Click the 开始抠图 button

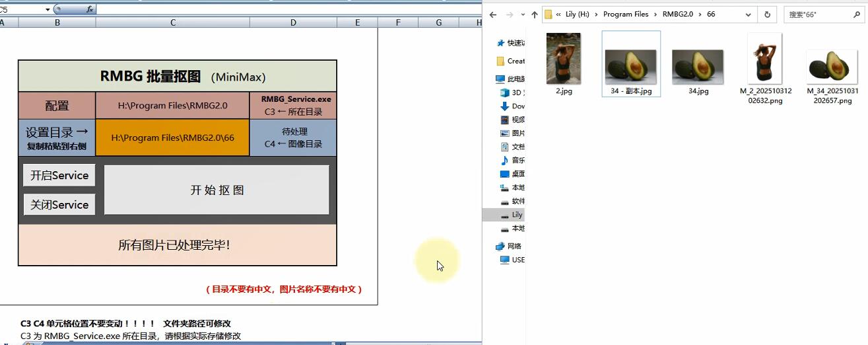coord(217,190)
